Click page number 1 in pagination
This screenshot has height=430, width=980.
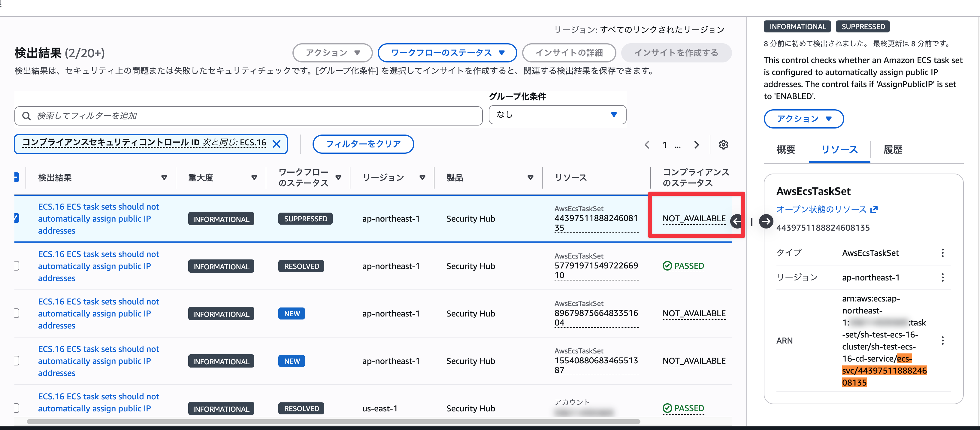(665, 145)
